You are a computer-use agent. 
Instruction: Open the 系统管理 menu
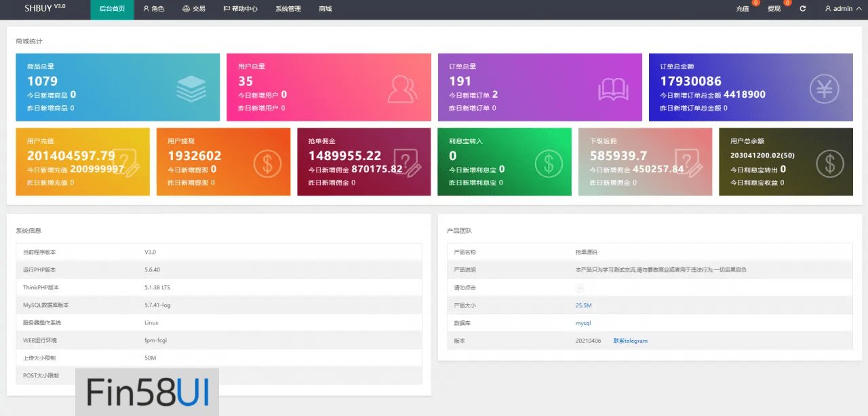coord(288,9)
